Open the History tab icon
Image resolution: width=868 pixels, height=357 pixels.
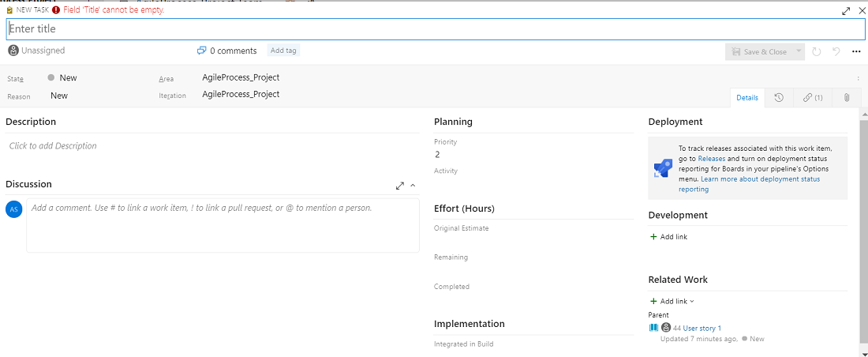pos(779,98)
